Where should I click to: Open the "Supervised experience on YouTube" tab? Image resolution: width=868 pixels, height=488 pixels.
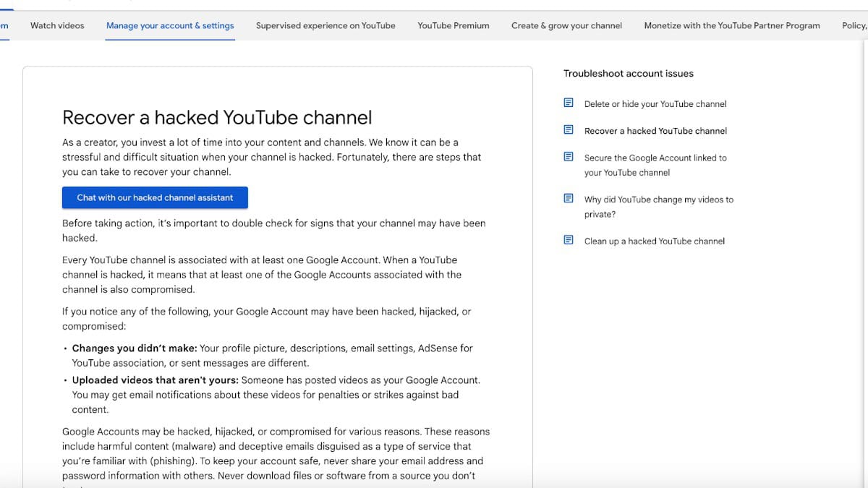click(x=325, y=25)
